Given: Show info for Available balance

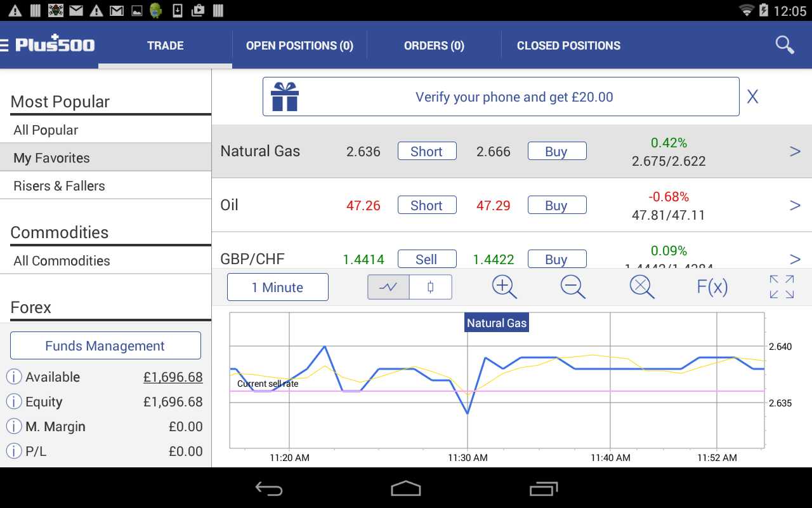Looking at the screenshot, I should (x=14, y=377).
